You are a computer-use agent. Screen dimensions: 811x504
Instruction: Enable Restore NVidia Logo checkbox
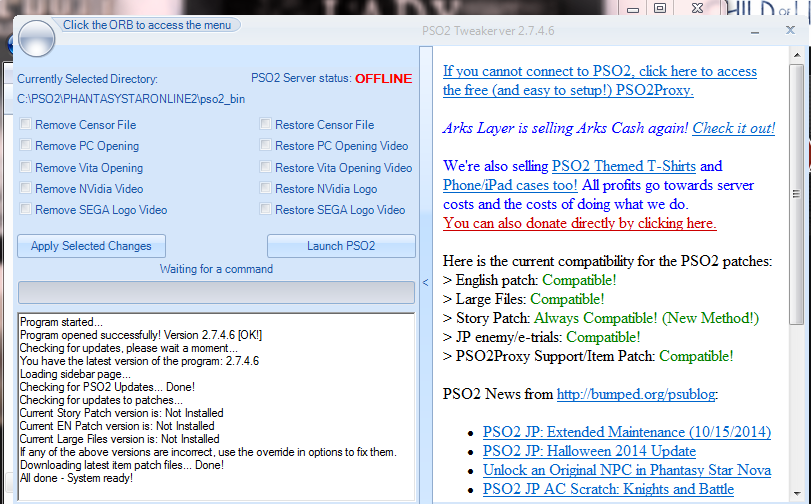(x=265, y=188)
